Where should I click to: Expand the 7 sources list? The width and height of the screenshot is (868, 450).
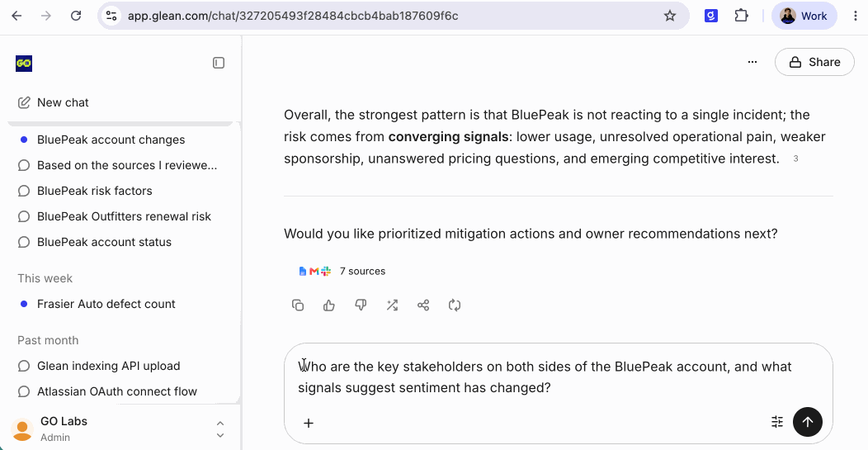pos(342,271)
